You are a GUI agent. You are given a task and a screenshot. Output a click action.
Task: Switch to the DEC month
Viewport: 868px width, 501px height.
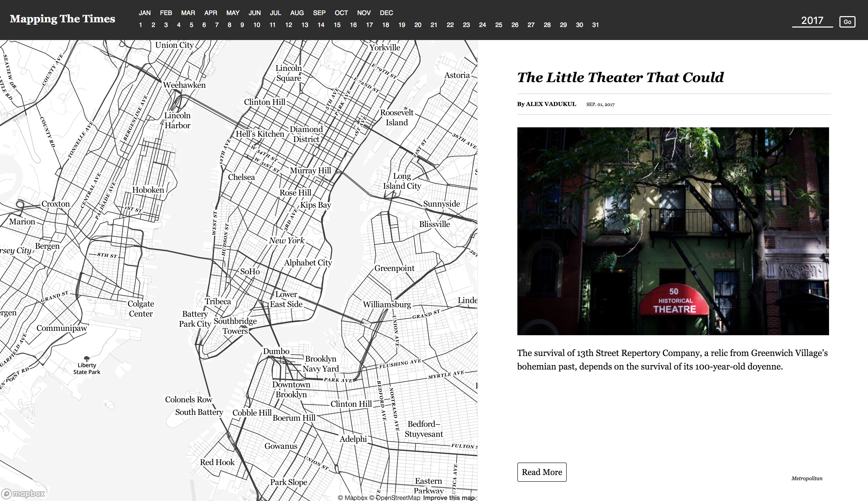click(386, 13)
